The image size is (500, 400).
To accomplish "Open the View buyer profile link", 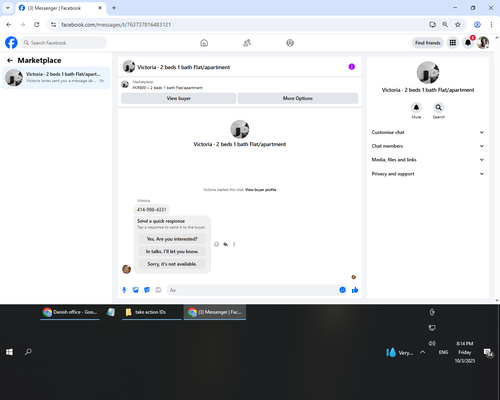I will [x=261, y=190].
